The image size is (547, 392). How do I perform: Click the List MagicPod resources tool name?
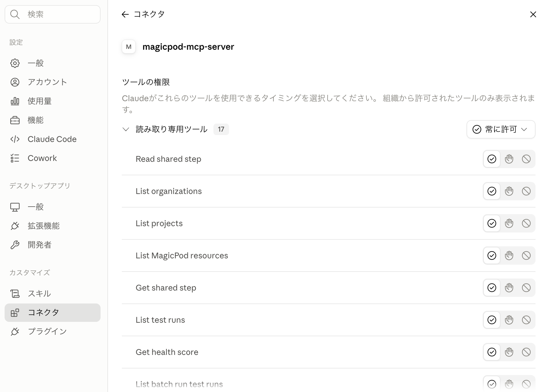coord(182,255)
